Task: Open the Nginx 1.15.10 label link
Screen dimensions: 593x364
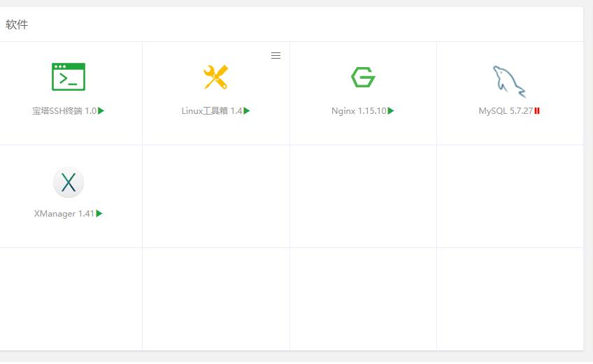Action: pos(359,111)
